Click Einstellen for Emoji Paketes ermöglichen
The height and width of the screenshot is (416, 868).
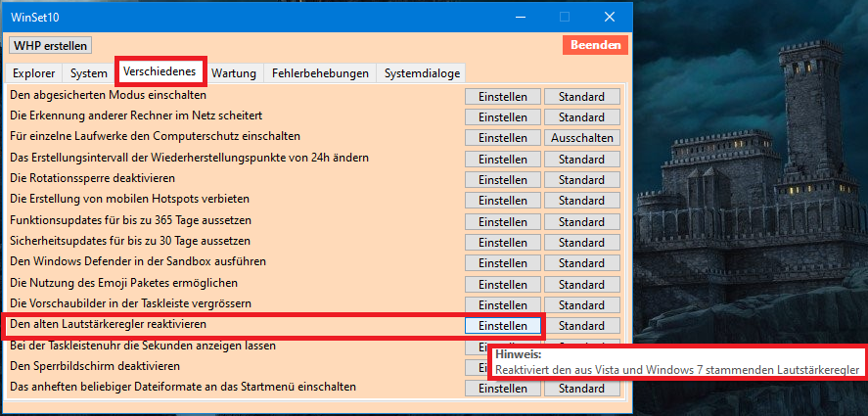point(503,284)
